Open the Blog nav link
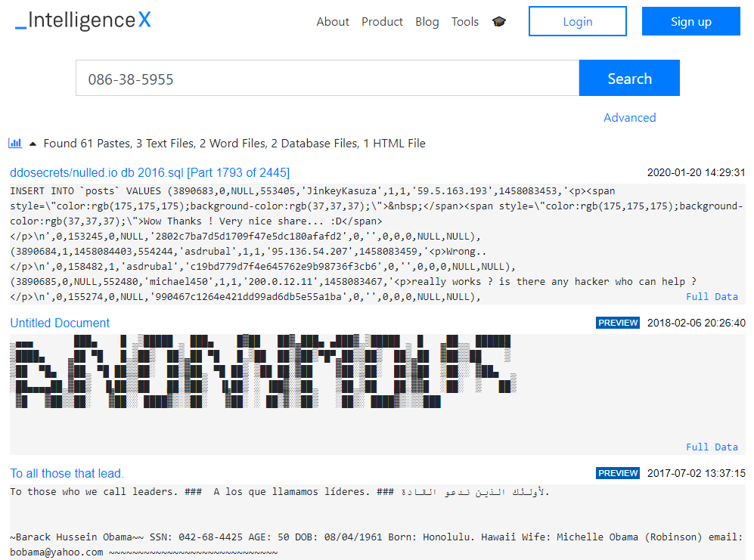 coord(427,22)
